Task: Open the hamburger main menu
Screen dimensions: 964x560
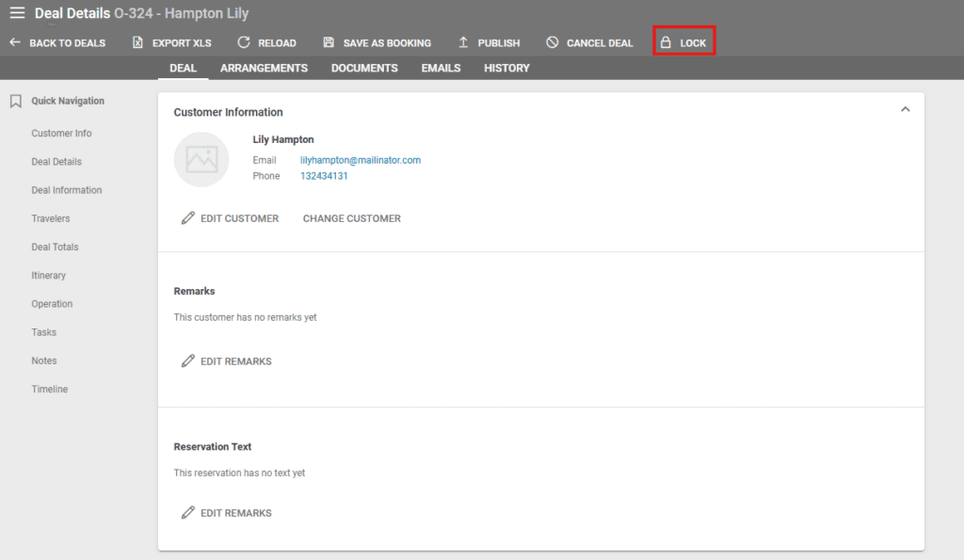Action: point(17,13)
